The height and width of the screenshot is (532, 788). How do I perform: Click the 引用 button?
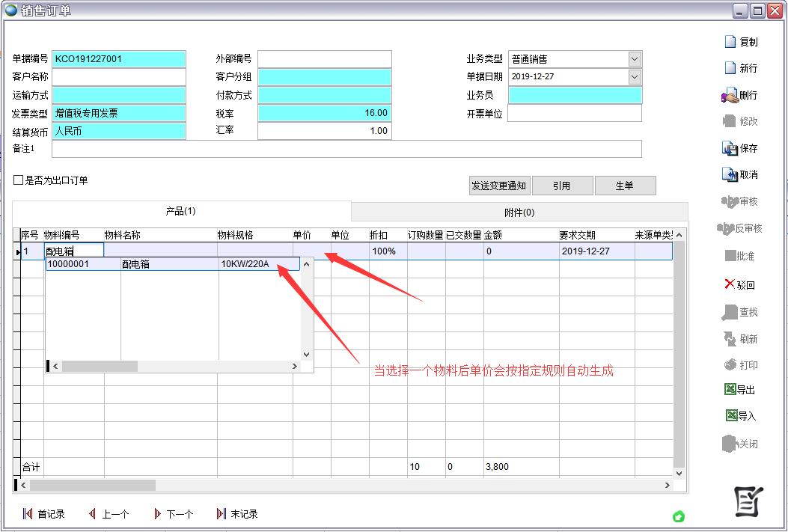pyautogui.click(x=561, y=186)
